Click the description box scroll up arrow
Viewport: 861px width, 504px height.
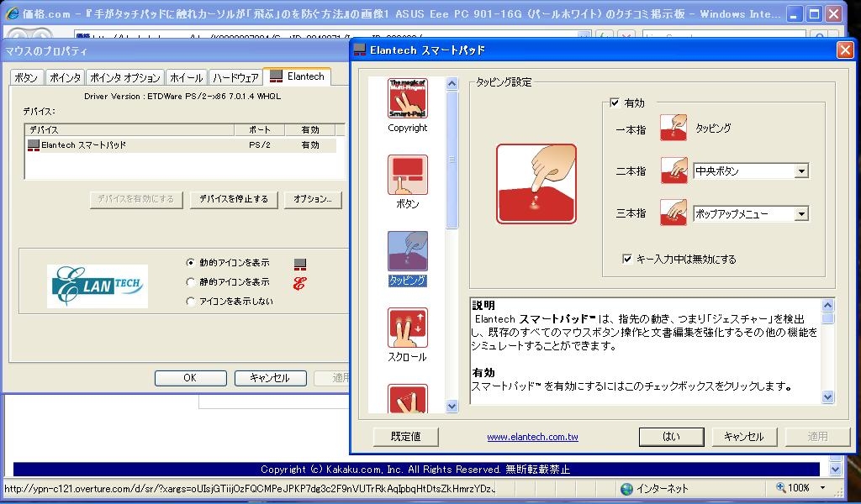827,305
